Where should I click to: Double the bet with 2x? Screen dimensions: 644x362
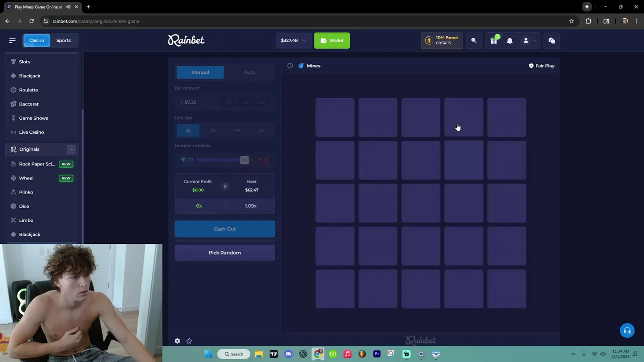[x=246, y=102]
